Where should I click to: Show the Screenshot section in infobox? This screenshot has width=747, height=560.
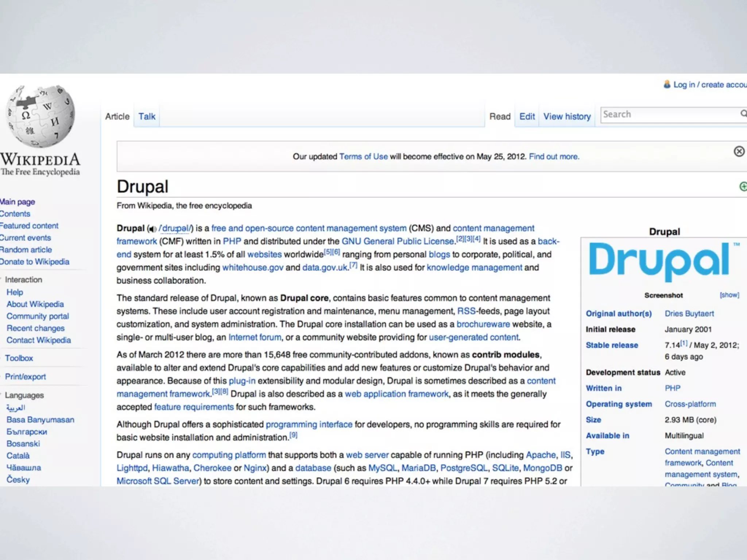[729, 295]
